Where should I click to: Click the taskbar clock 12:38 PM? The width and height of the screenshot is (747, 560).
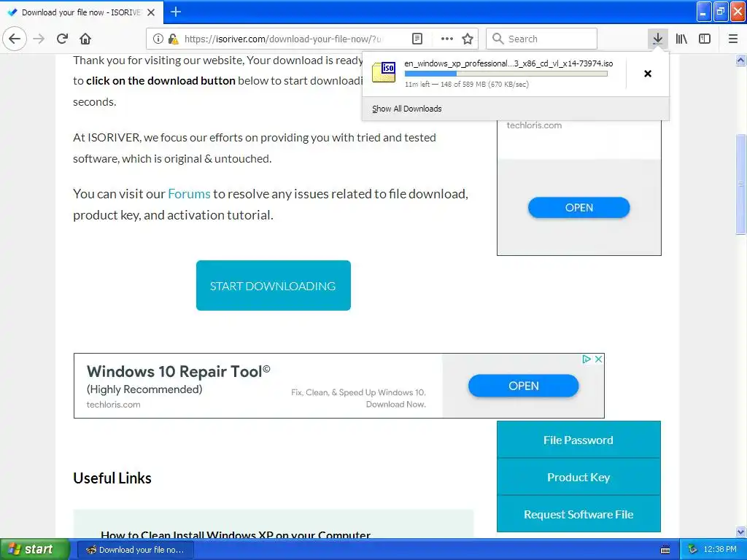(x=720, y=550)
